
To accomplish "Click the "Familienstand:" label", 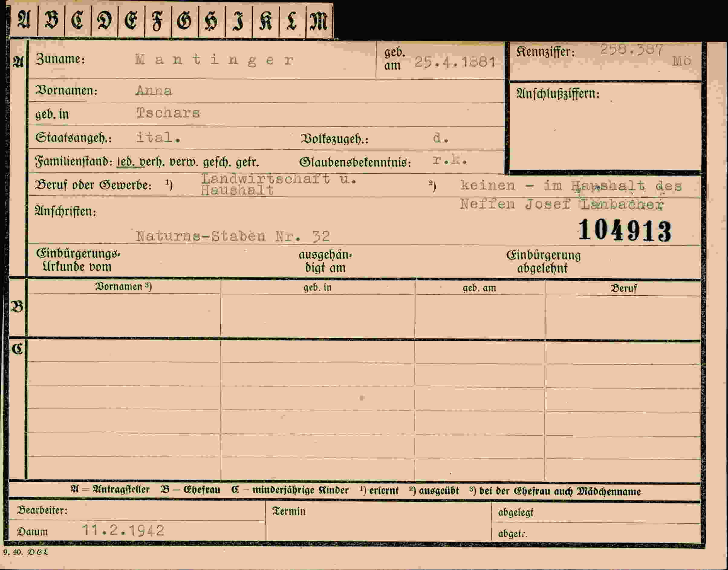I will pos(74,162).
